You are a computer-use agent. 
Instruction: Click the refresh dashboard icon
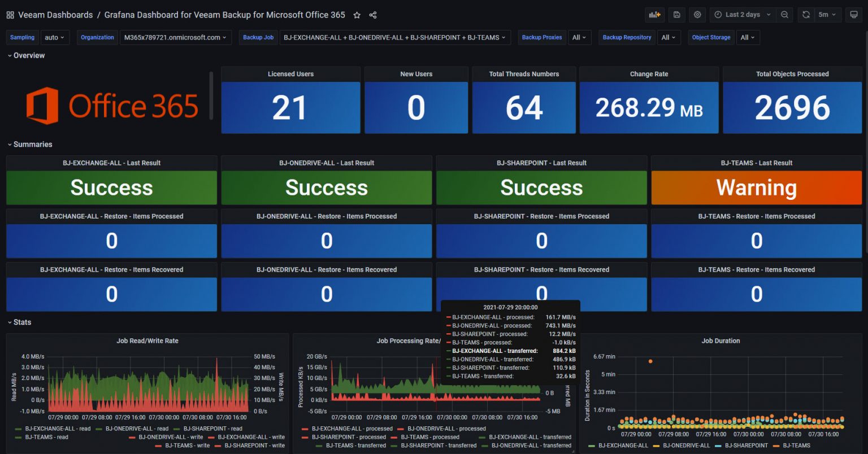[x=805, y=15]
